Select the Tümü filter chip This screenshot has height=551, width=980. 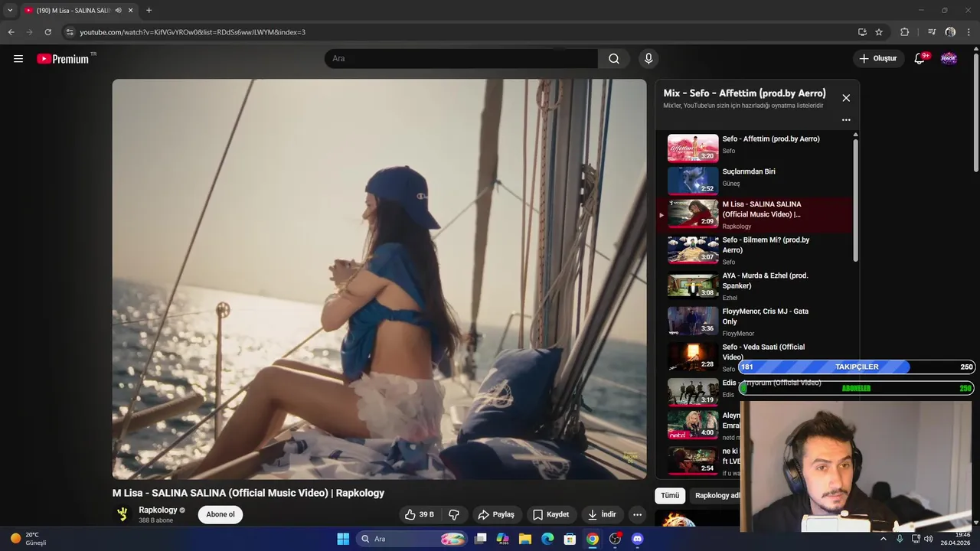coord(670,495)
